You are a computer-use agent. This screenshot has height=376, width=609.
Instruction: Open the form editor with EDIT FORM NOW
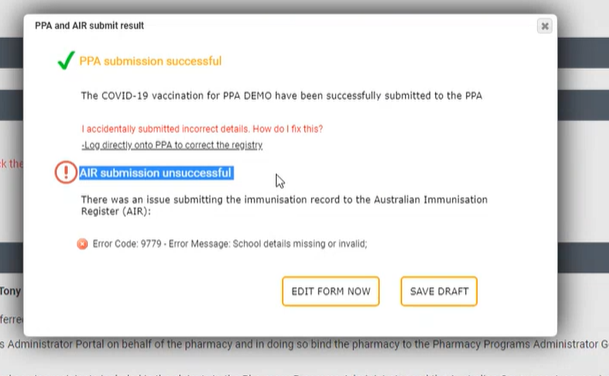coord(331,291)
